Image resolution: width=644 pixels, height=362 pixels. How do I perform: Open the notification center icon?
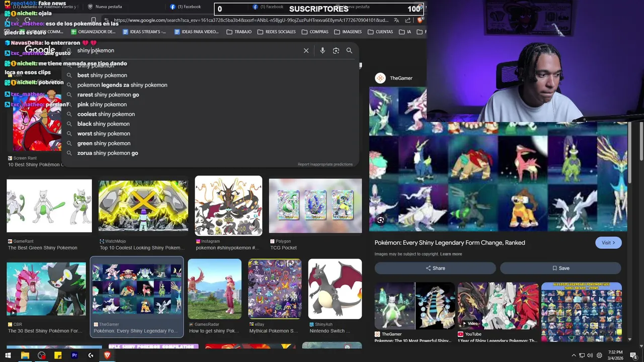tap(633, 355)
